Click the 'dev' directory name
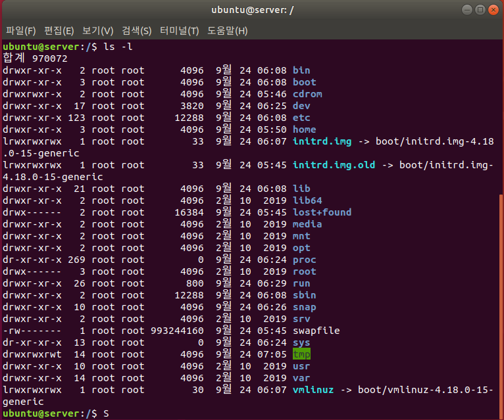The height and width of the screenshot is (420, 504). click(301, 106)
